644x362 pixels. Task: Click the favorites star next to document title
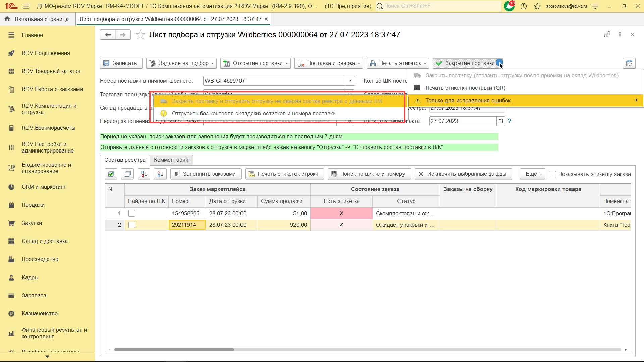coord(140,35)
